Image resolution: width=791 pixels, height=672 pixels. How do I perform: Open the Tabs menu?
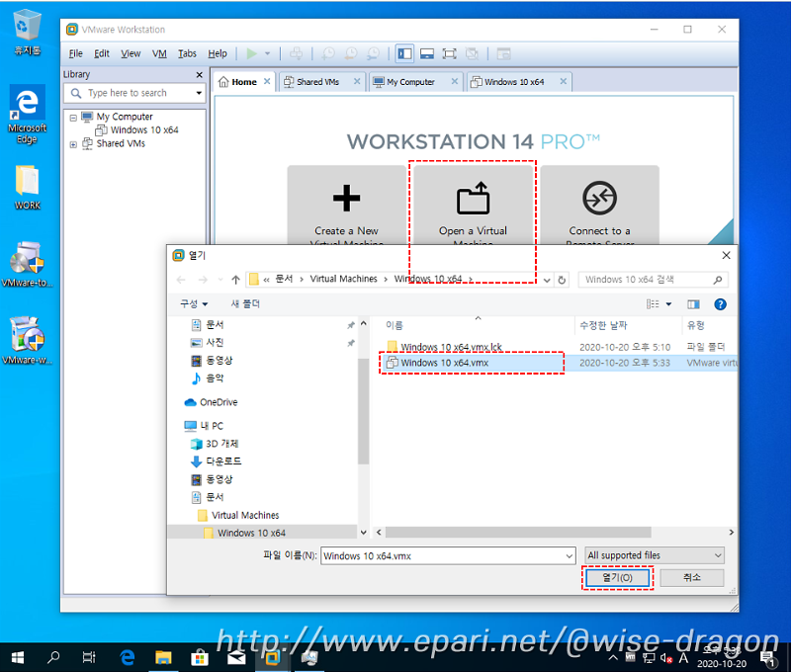[187, 53]
